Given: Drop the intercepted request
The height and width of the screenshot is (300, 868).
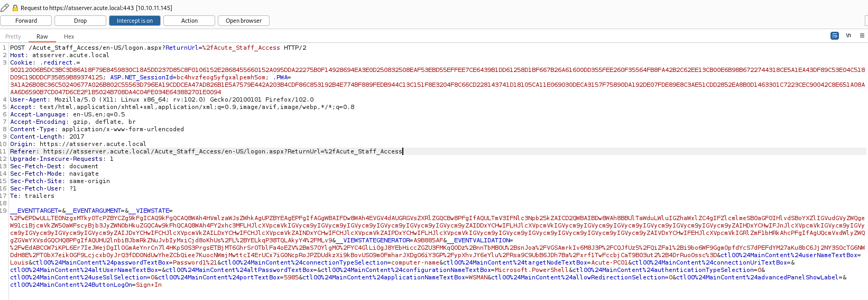Looking at the screenshot, I should coord(80,21).
